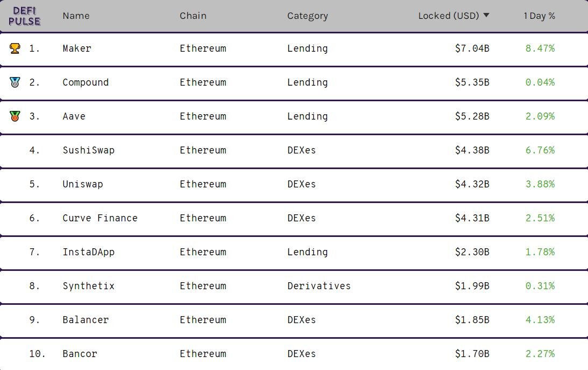
Task: Sort by the Name column header
Action: click(76, 16)
